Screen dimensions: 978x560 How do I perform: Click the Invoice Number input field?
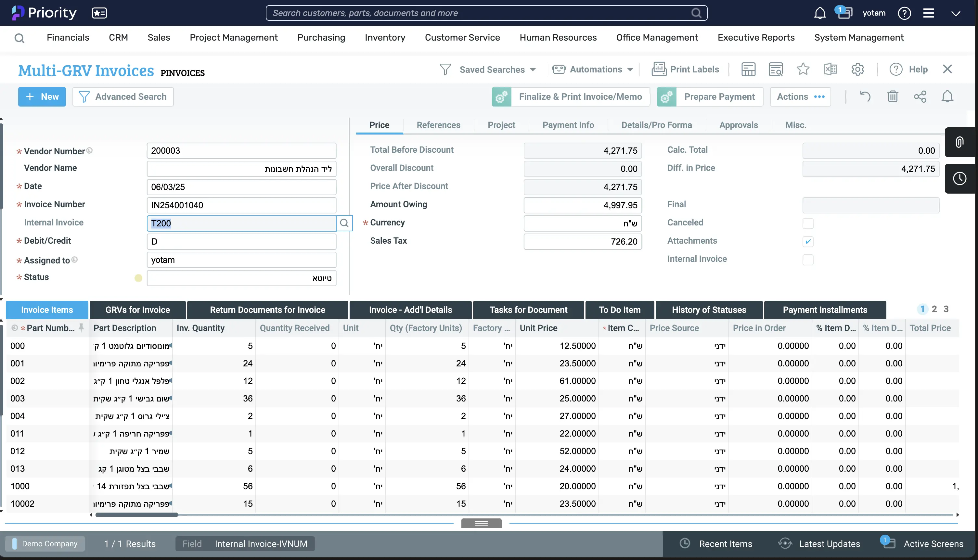pos(241,205)
